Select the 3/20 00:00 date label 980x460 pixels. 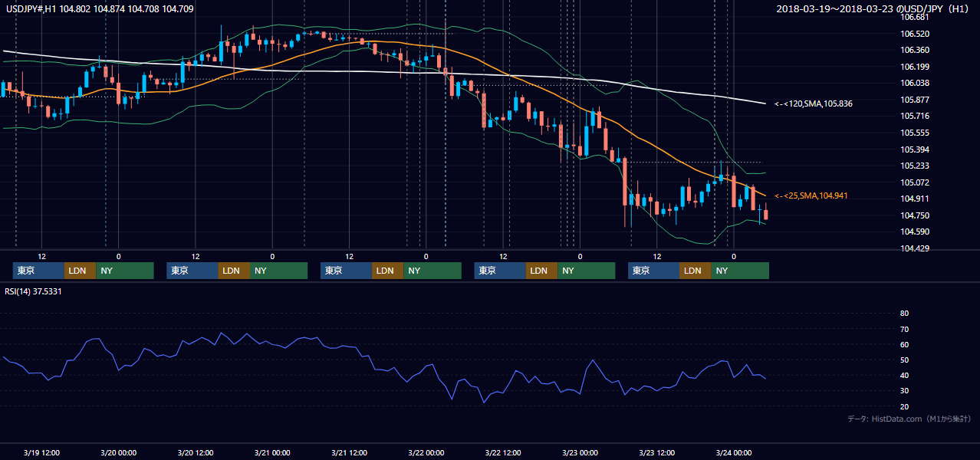[x=118, y=452]
